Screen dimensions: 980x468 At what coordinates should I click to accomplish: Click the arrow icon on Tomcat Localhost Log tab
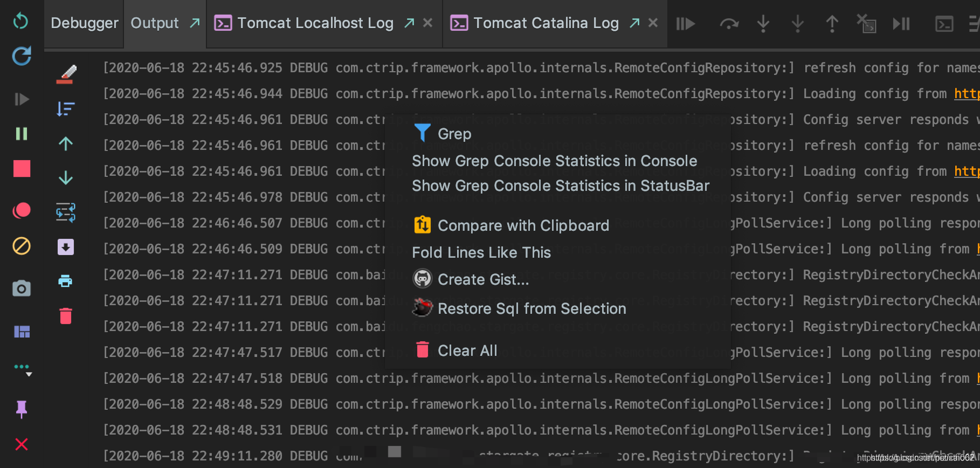coord(410,23)
